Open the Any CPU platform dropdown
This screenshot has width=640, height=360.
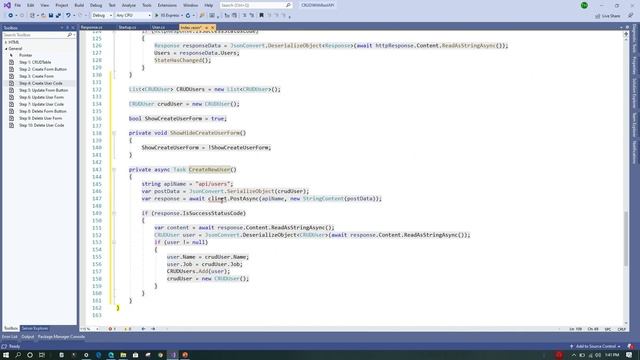(x=133, y=16)
